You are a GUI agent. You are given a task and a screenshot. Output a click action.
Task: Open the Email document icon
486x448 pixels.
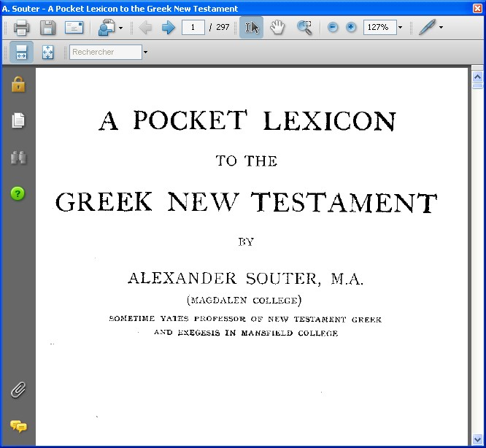click(74, 27)
